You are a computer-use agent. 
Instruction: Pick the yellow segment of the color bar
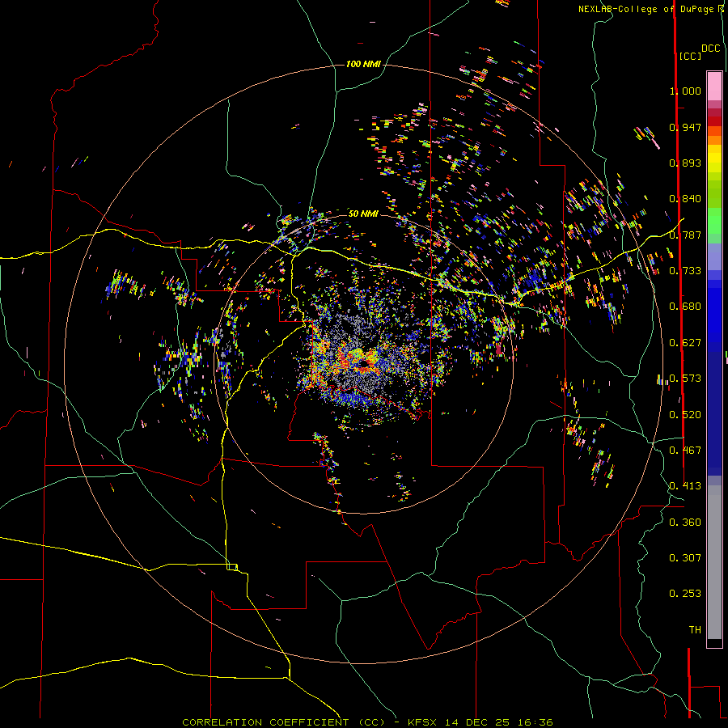(714, 159)
